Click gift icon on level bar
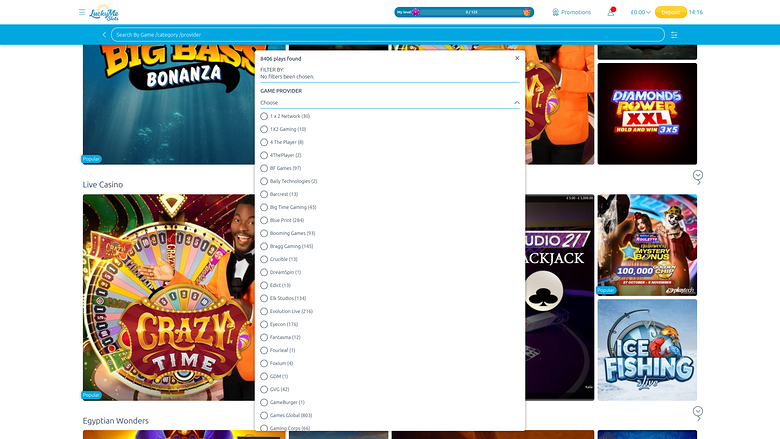The width and height of the screenshot is (780, 439). tap(527, 12)
